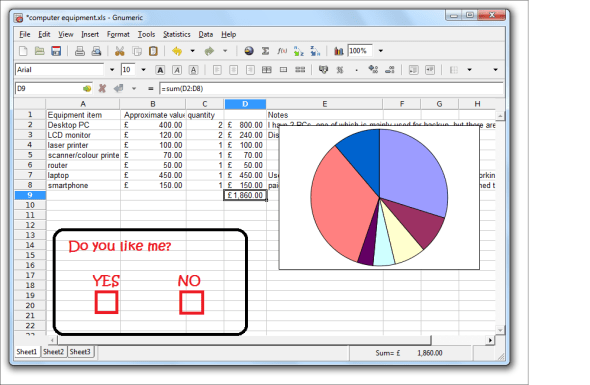Expand the format toolbar overflow arrow
This screenshot has height=385, width=590.
(x=495, y=70)
